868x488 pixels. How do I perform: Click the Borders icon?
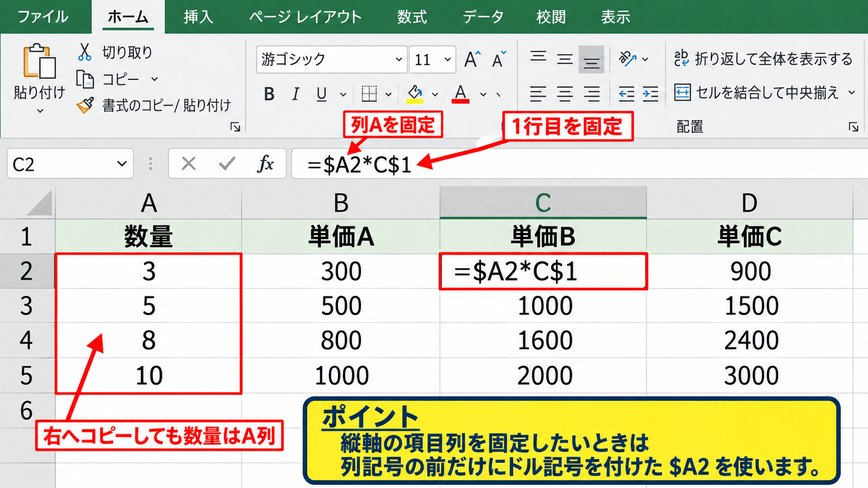(x=369, y=94)
